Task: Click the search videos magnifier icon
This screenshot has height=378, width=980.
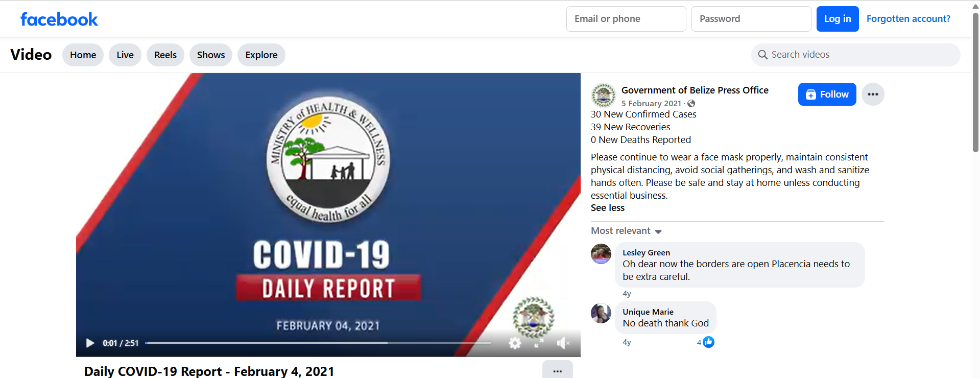Action: click(763, 55)
